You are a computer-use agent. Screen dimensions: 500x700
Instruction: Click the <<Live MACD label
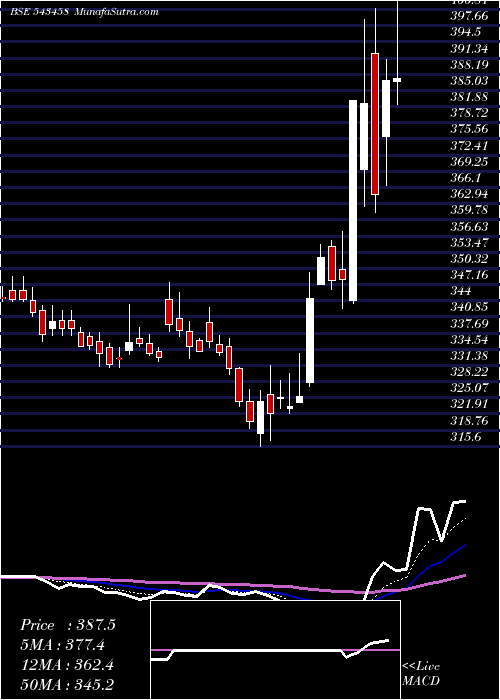tap(421, 674)
